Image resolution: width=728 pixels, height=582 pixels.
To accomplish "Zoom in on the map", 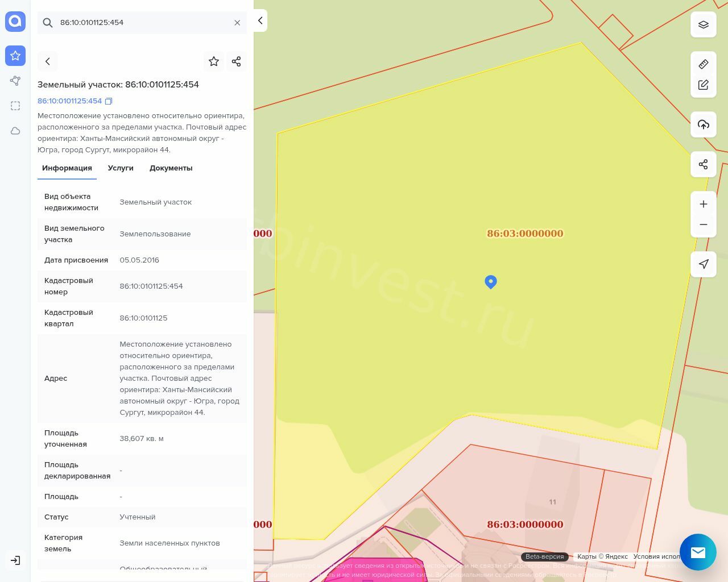I will pos(704,204).
